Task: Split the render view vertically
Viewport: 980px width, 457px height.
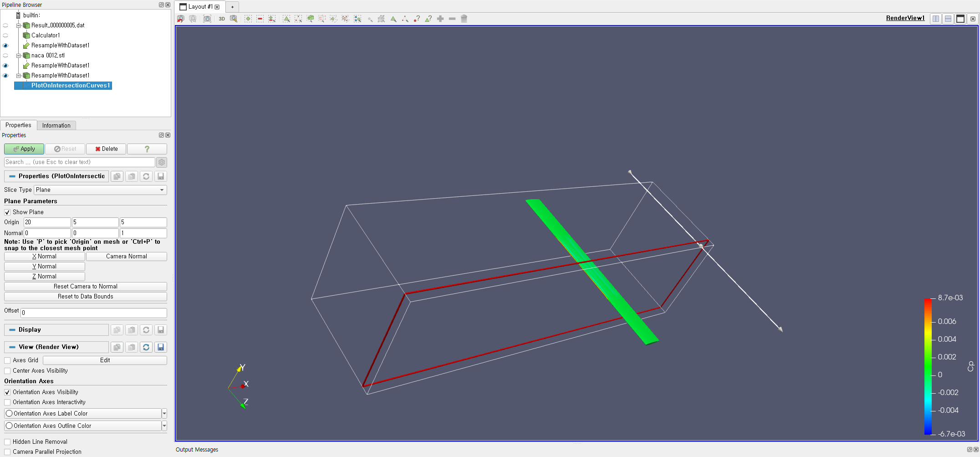Action: pos(948,19)
